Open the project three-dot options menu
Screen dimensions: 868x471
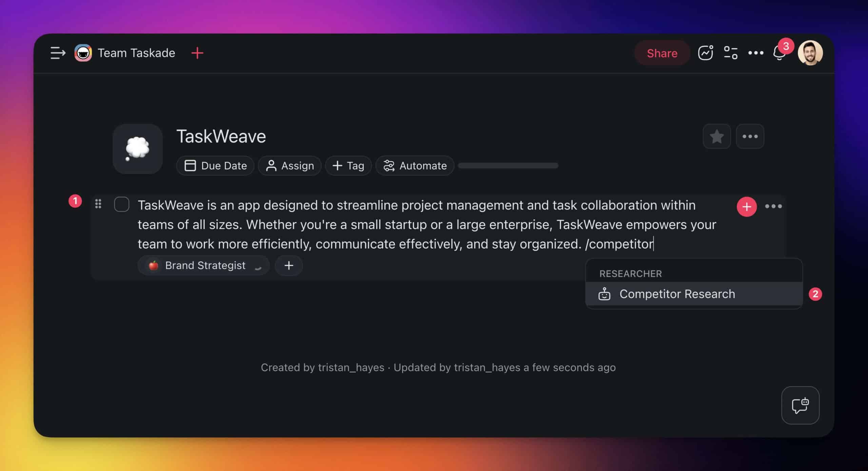pos(750,136)
